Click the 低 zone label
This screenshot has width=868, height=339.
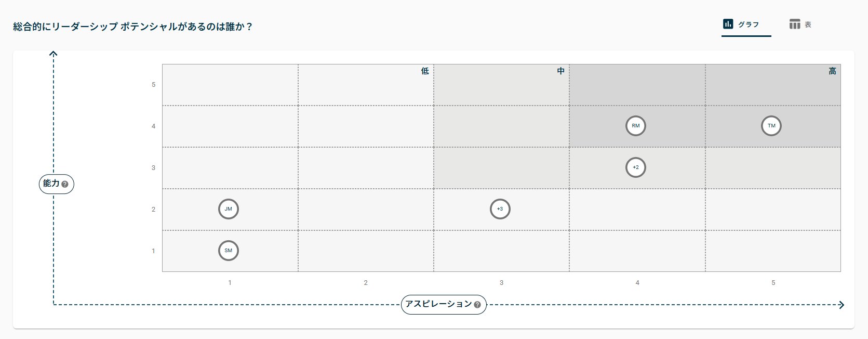point(424,71)
